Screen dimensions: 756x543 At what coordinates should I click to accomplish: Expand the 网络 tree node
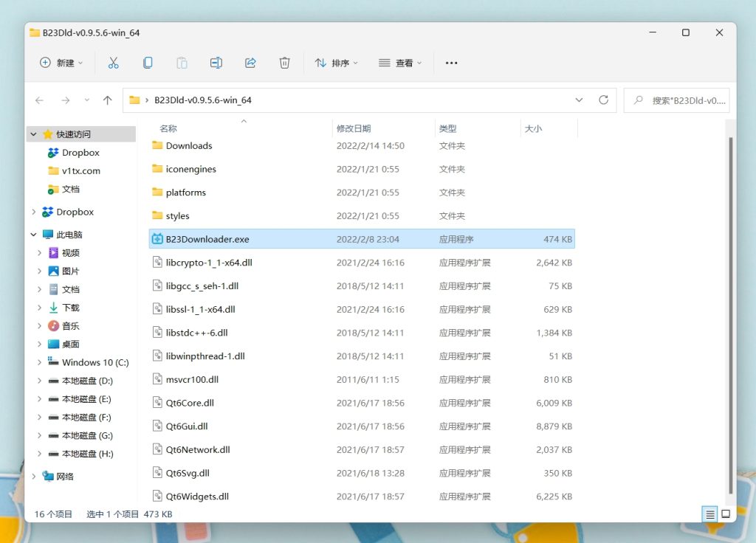(34, 477)
